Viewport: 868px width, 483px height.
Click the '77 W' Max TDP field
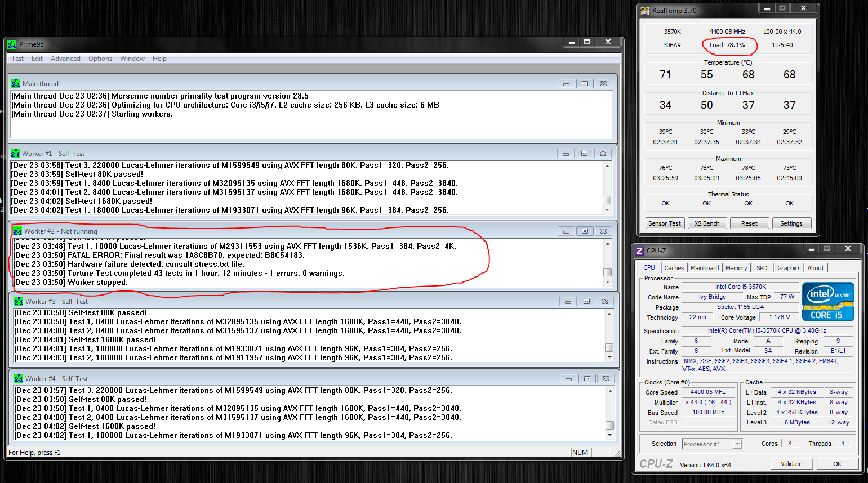(x=787, y=297)
